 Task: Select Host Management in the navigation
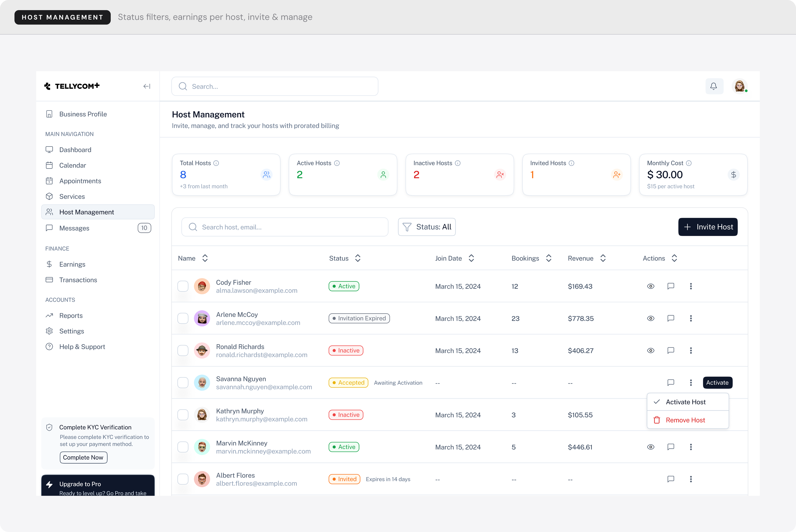86,212
